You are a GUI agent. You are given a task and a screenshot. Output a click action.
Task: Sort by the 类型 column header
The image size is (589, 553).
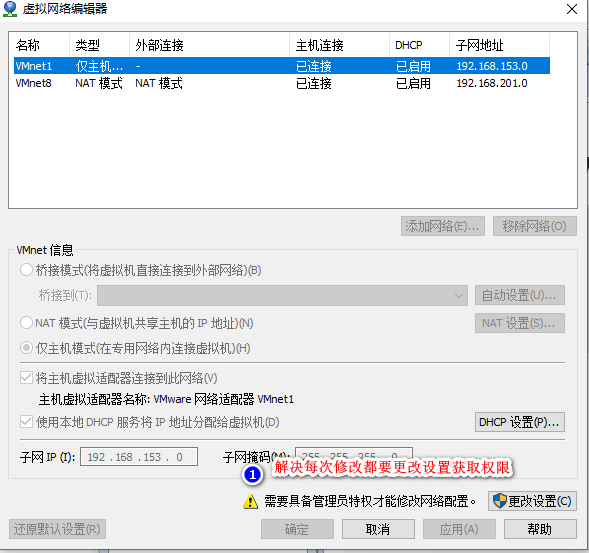[100, 45]
